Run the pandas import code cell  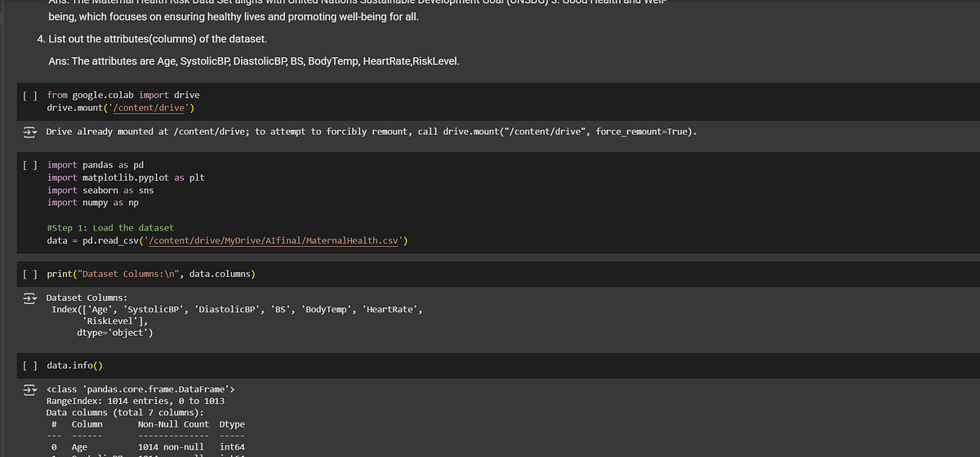(29, 165)
